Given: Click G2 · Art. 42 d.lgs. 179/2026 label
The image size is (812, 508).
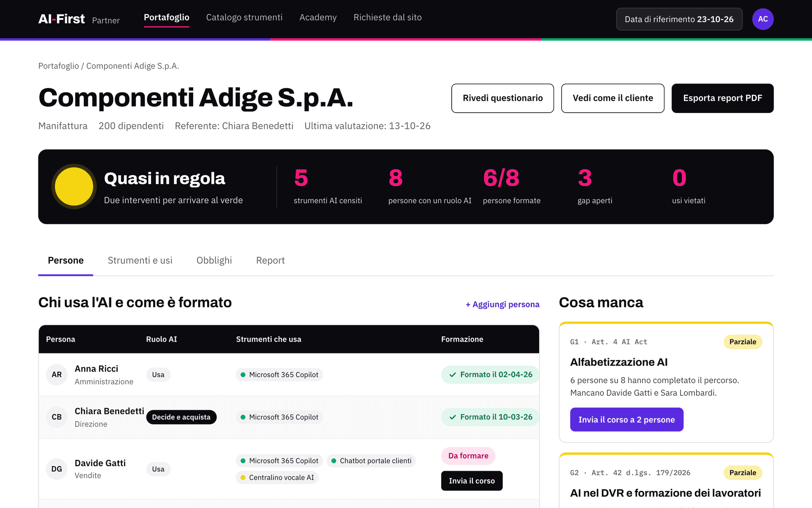Looking at the screenshot, I should pyautogui.click(x=630, y=473).
